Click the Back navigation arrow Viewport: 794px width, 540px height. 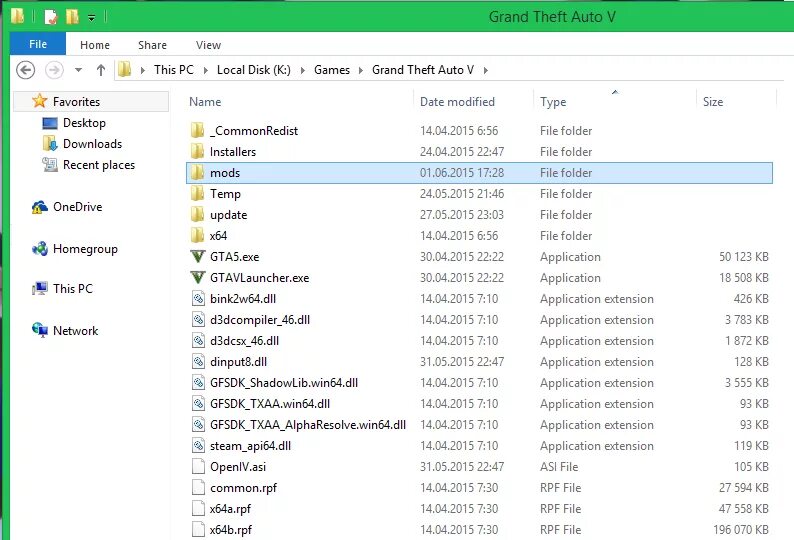pos(25,70)
